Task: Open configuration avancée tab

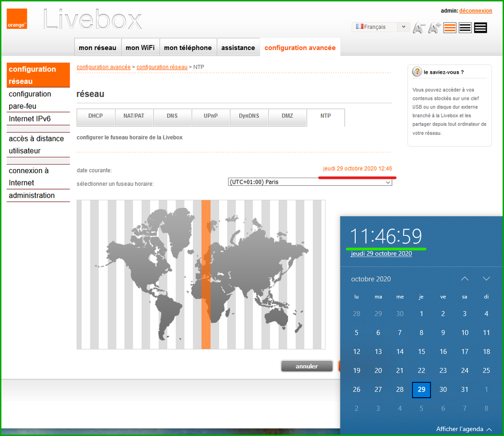Action: click(x=300, y=47)
